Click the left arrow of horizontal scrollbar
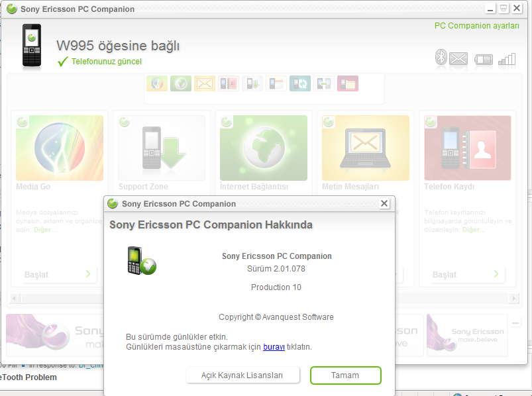532x396 pixels. [x=15, y=297]
